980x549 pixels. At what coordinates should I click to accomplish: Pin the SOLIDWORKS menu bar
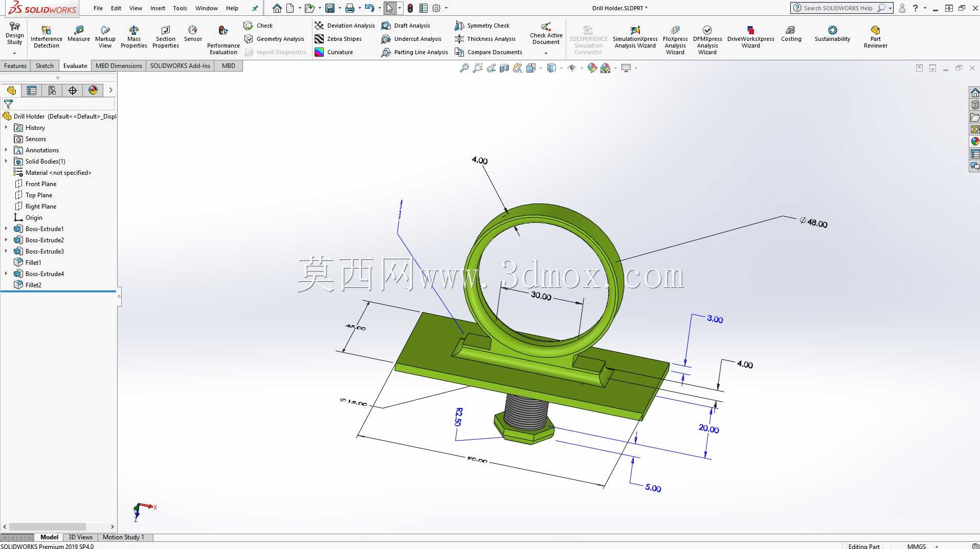[255, 8]
